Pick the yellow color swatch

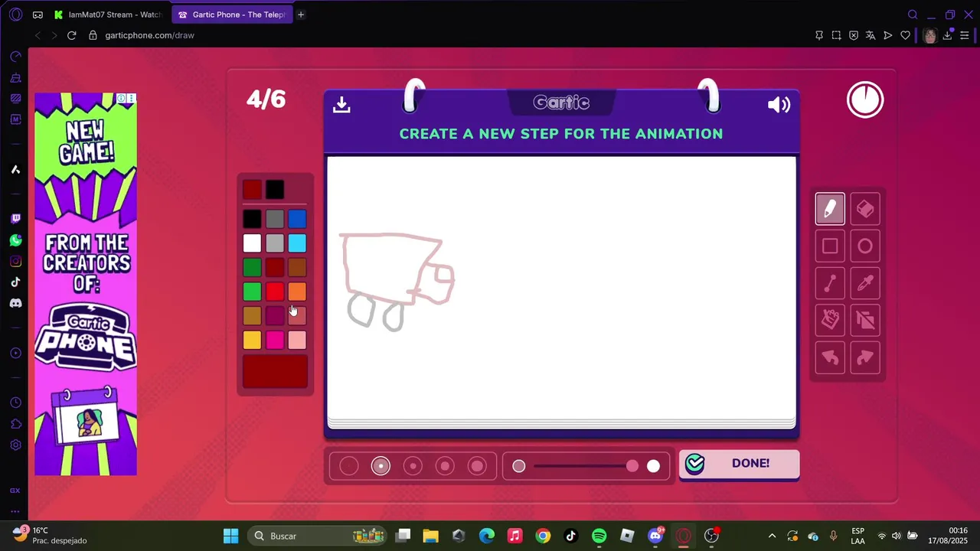(x=252, y=340)
